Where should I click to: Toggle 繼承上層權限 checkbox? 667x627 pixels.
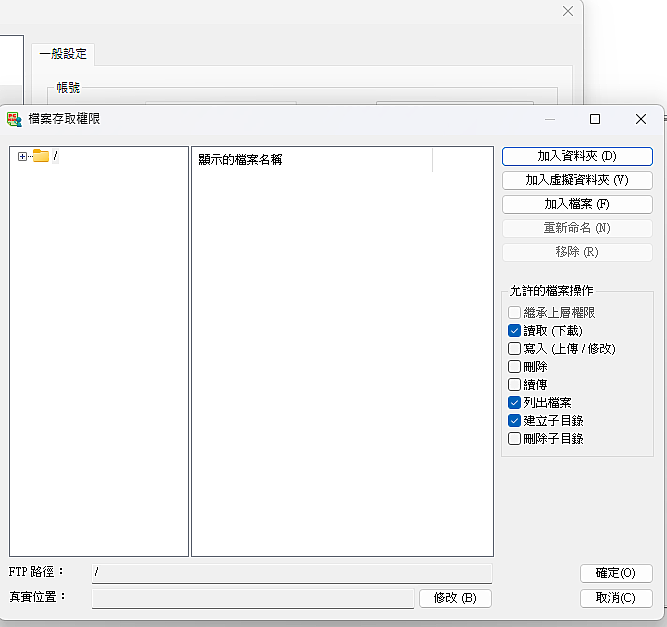pos(514,313)
